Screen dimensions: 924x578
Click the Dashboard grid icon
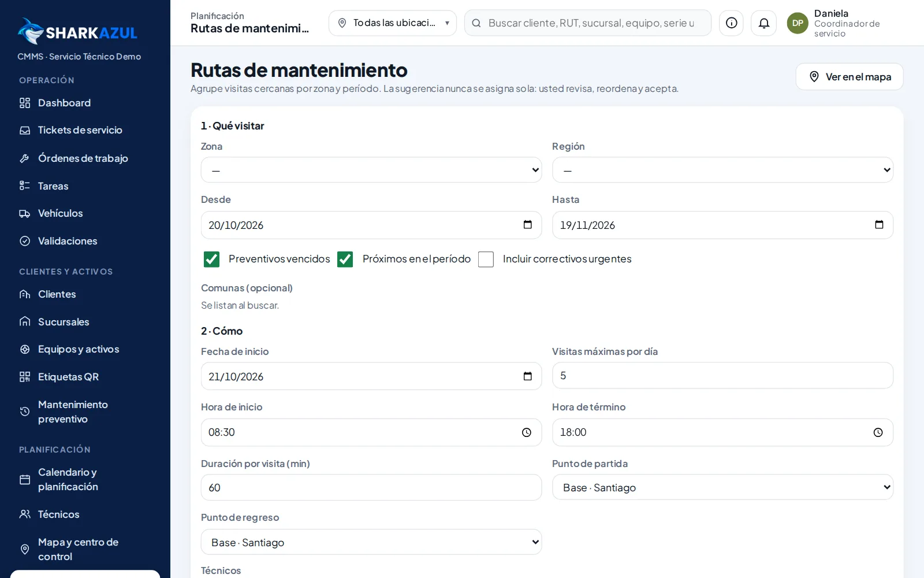25,103
